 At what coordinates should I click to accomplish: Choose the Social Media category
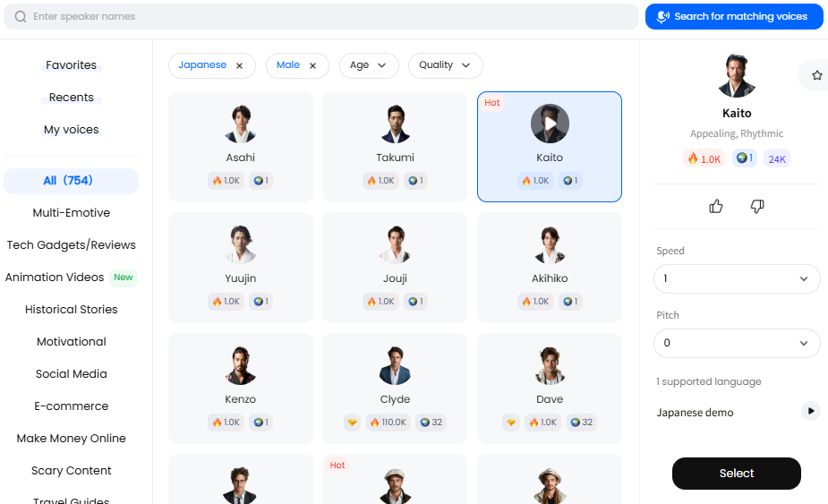point(72,374)
